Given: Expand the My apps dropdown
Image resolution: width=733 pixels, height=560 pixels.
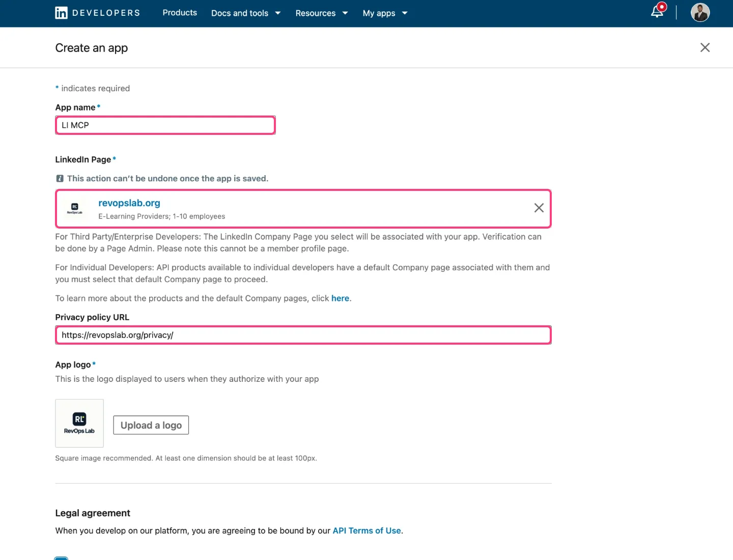Looking at the screenshot, I should [x=385, y=13].
